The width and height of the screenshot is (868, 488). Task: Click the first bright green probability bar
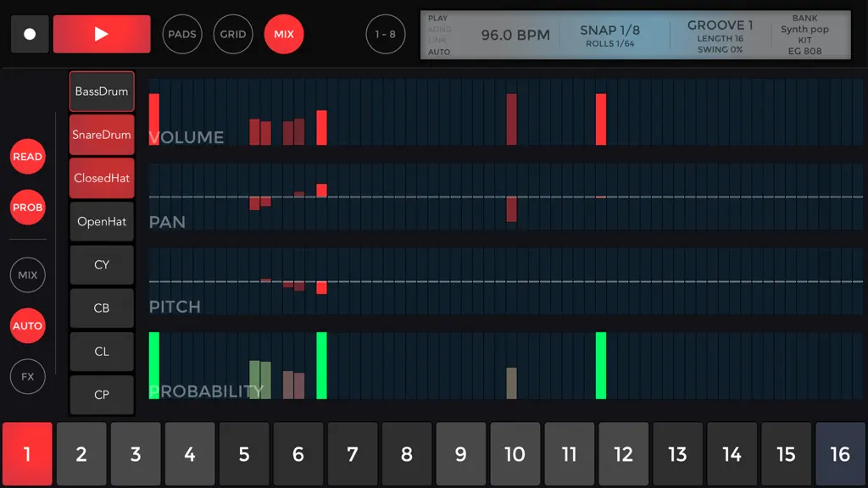point(154,365)
